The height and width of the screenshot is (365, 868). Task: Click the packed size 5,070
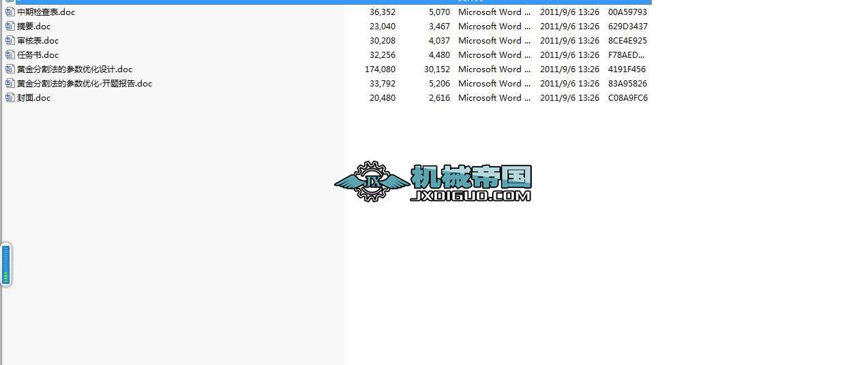tap(440, 12)
